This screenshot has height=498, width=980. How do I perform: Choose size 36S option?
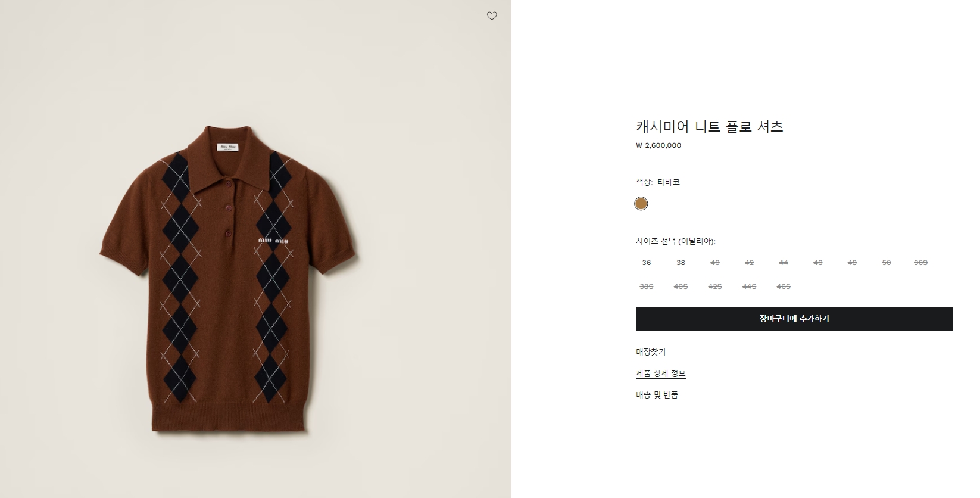(920, 263)
